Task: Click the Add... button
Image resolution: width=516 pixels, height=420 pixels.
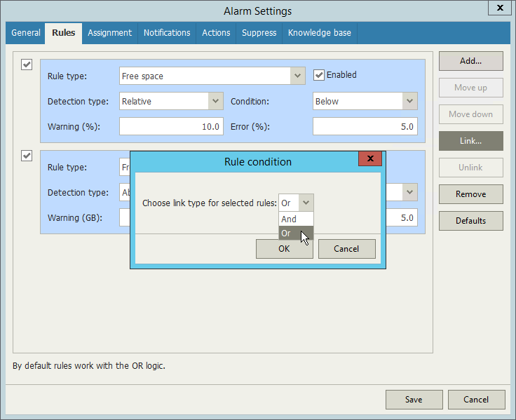Action: (x=470, y=61)
